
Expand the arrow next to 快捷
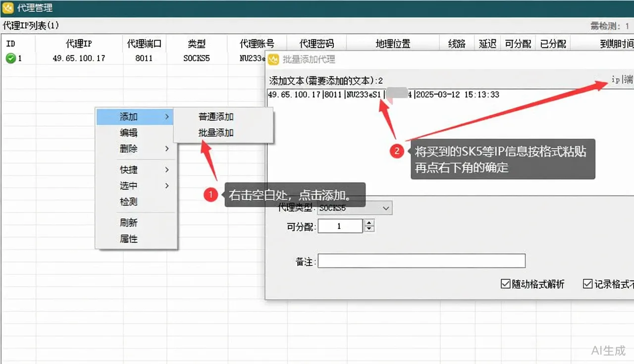click(167, 170)
